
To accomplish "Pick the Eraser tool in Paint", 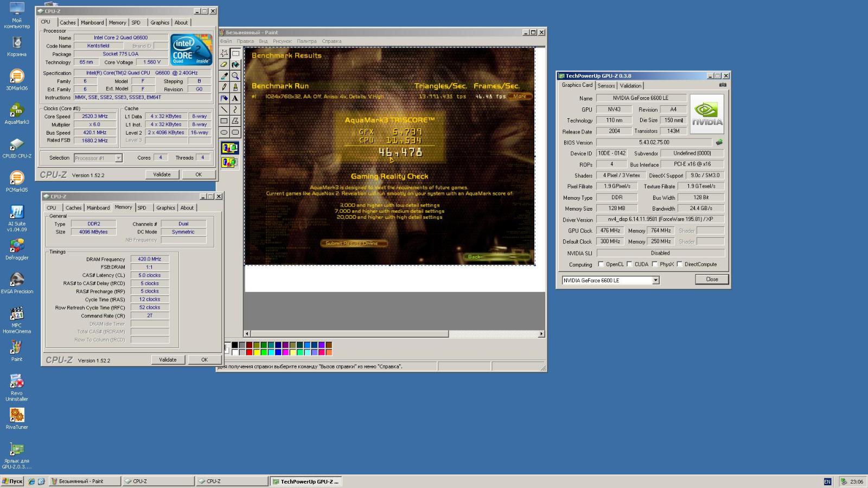I will point(224,65).
